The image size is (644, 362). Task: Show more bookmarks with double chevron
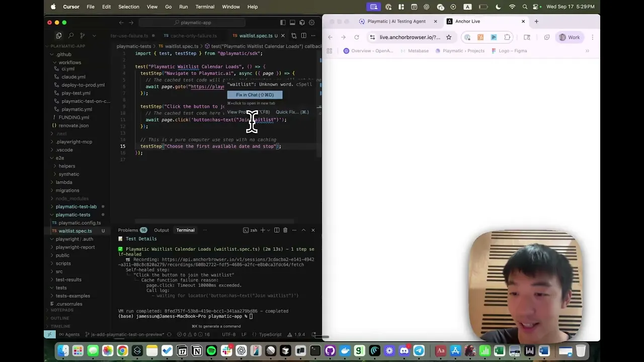click(x=587, y=51)
